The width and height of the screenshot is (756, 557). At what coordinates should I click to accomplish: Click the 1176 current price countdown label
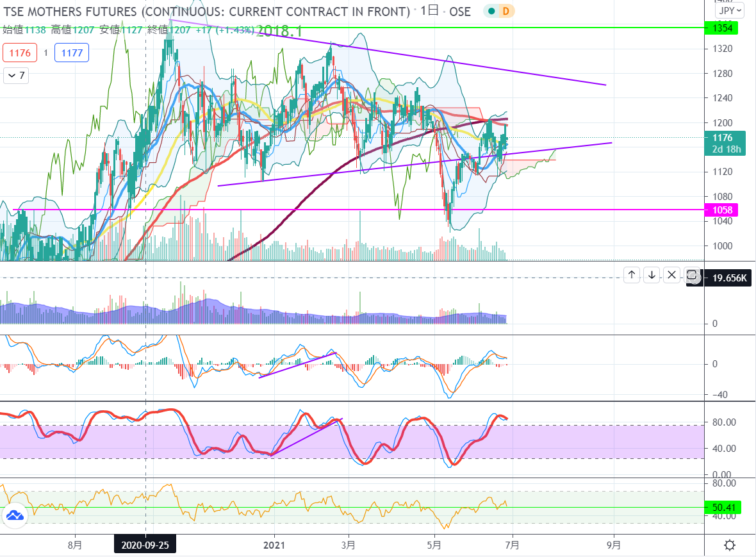tap(725, 143)
